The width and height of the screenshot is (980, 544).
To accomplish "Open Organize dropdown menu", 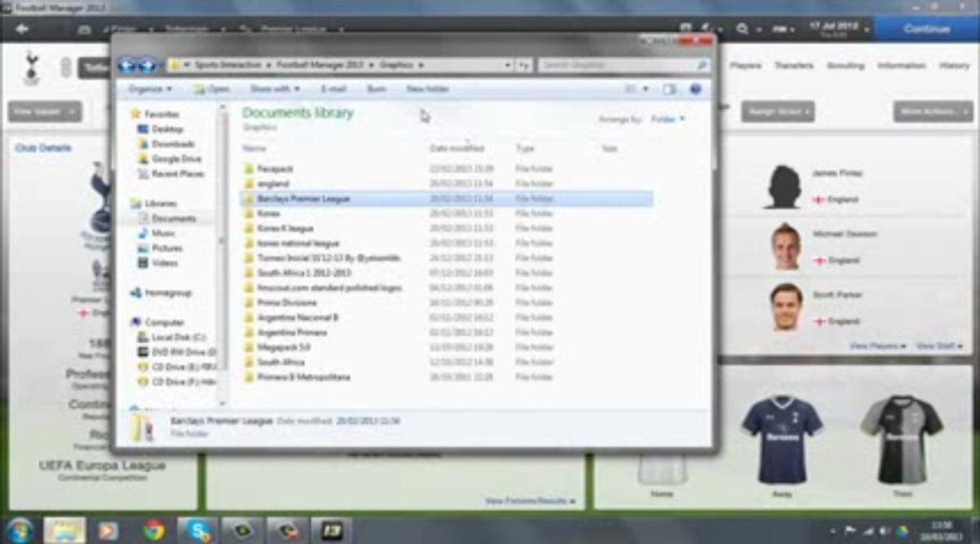I will pos(150,89).
